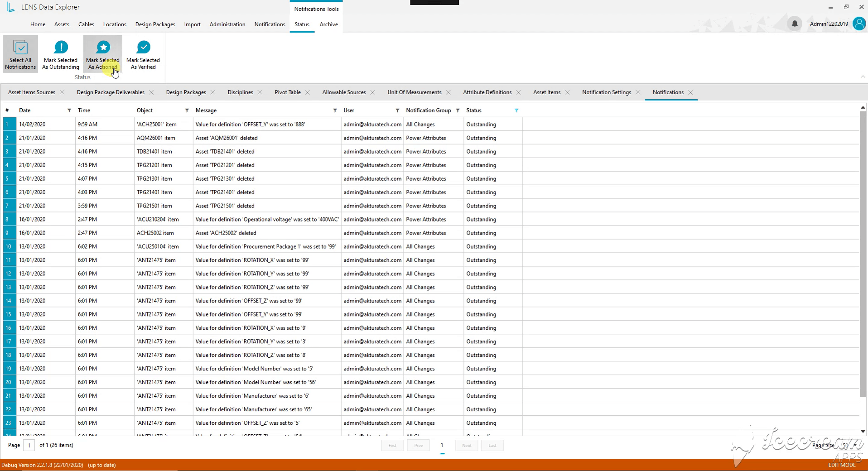Viewport: 868px width, 471px height.
Task: Click the page number input field
Action: 29,446
